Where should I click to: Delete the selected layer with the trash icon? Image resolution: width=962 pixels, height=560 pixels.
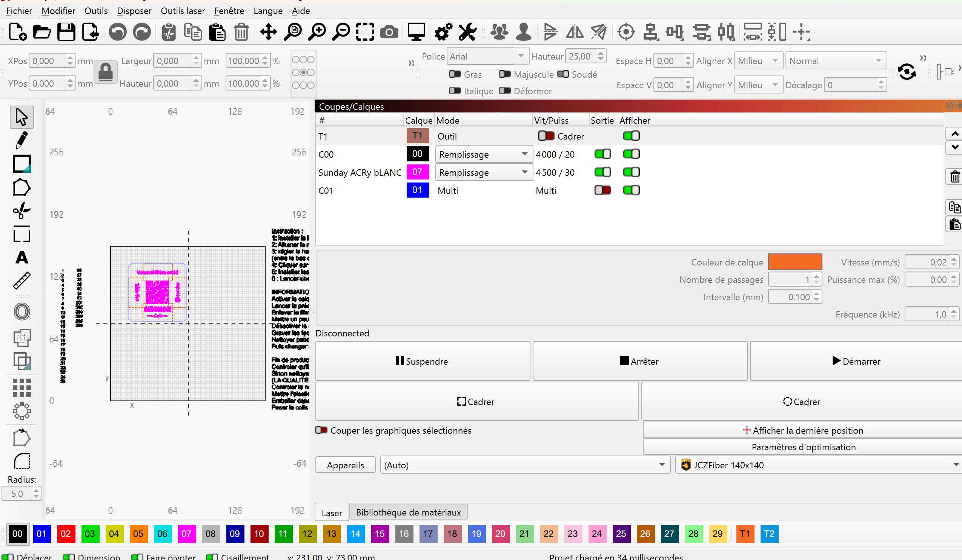[x=954, y=177]
